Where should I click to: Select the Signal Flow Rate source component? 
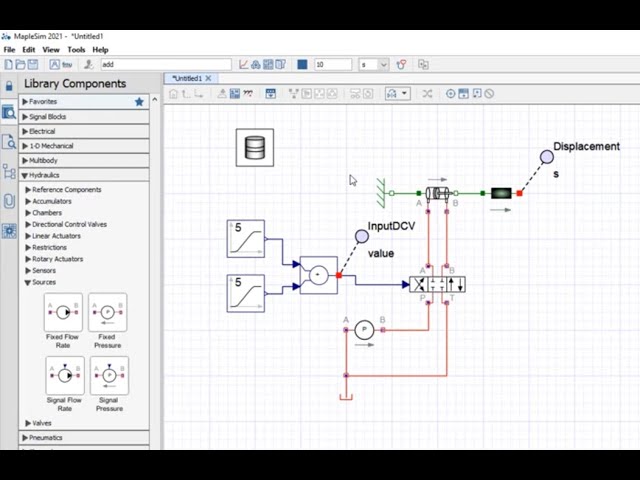pos(65,376)
